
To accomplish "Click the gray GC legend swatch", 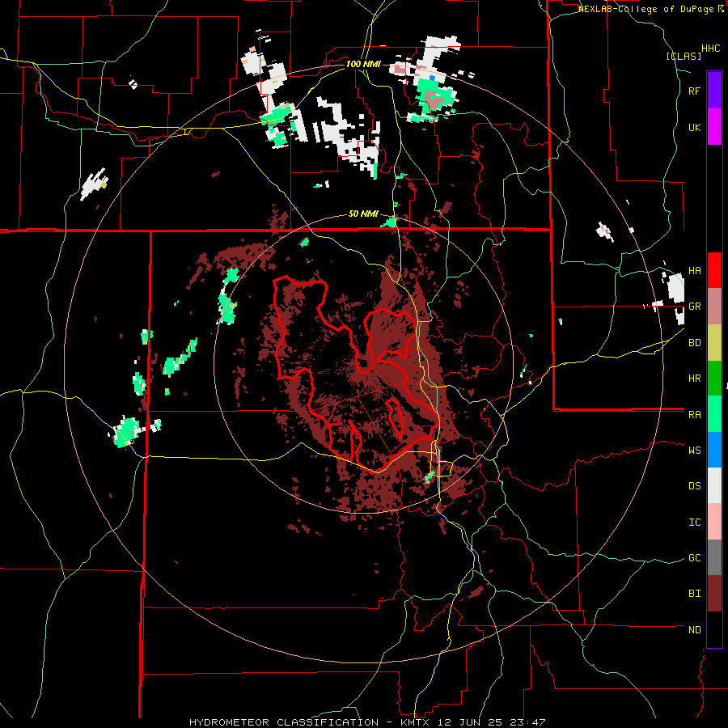I will click(714, 557).
